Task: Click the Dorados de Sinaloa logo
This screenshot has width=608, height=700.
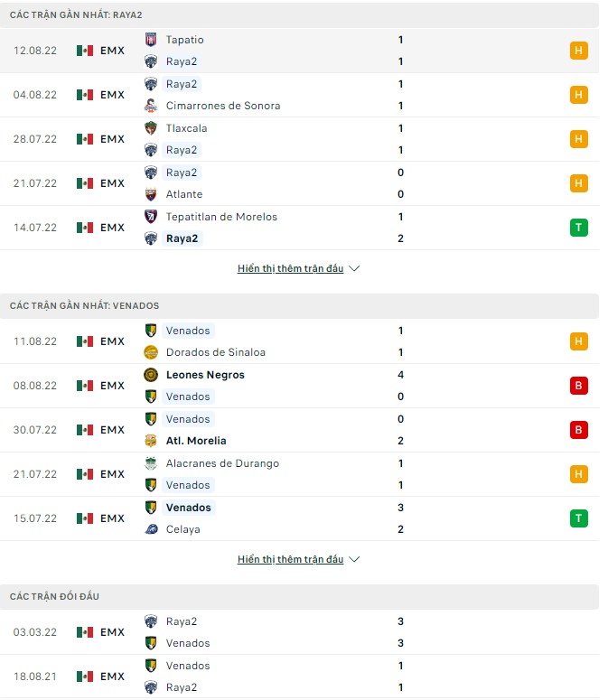Action: (x=151, y=352)
